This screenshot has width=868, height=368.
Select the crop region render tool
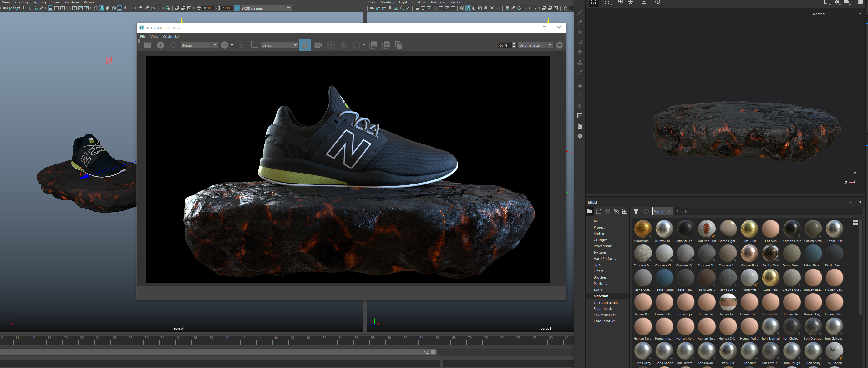tap(254, 45)
